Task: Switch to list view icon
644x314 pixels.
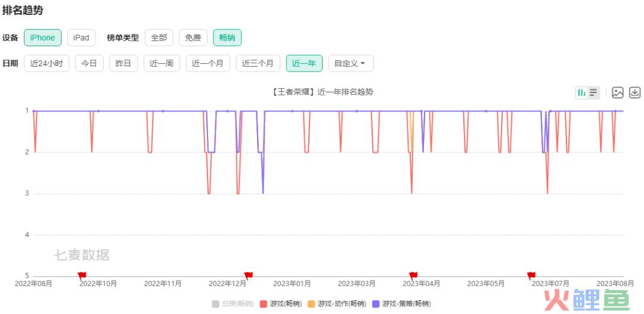Action: click(x=593, y=93)
